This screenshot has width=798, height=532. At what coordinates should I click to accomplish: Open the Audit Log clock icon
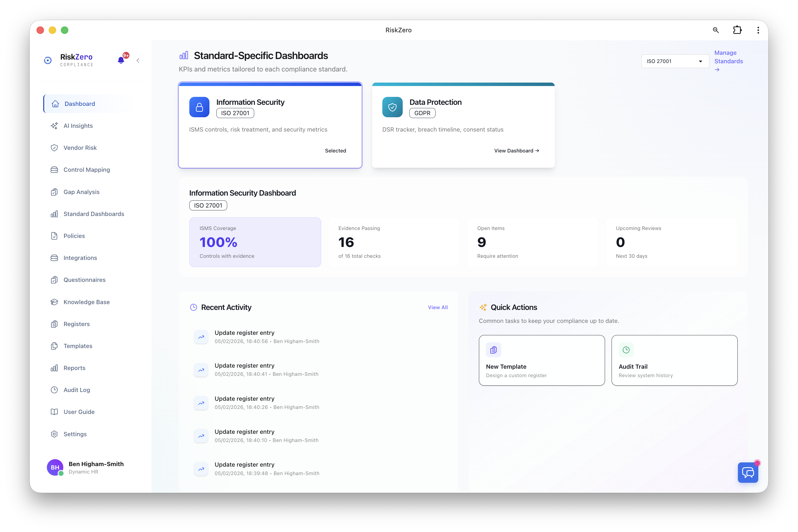coord(55,390)
